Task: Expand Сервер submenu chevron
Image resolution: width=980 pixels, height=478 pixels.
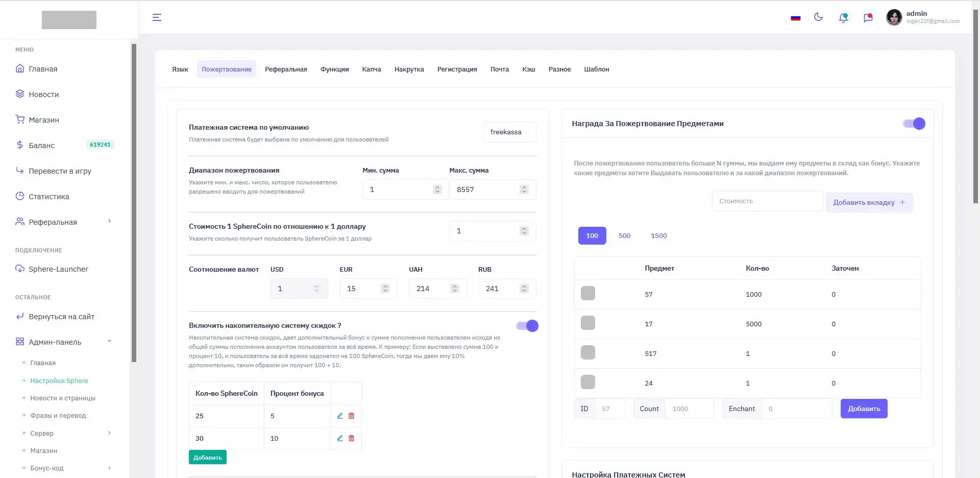Action: coord(109,433)
